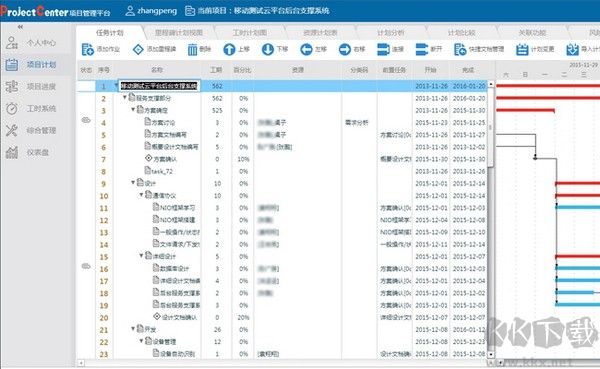Screen dimensions: 600x369
Task: Click the status cloud icon on row 16
Action: click(86, 266)
